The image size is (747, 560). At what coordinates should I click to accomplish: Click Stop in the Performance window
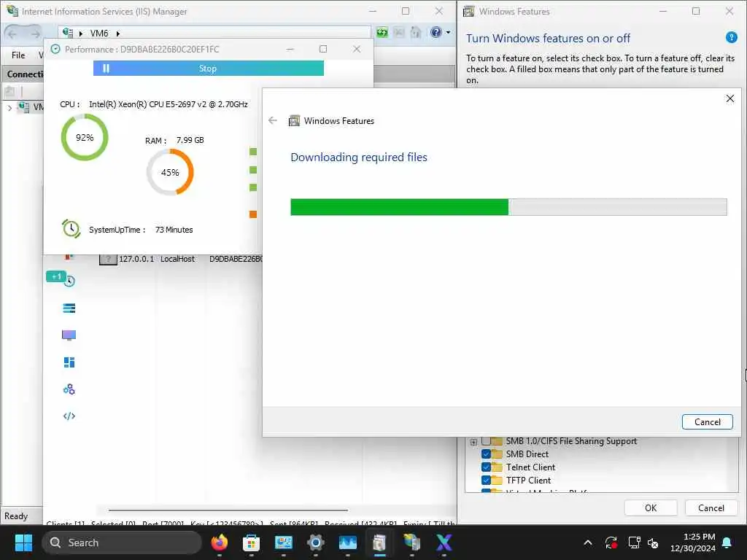click(208, 69)
